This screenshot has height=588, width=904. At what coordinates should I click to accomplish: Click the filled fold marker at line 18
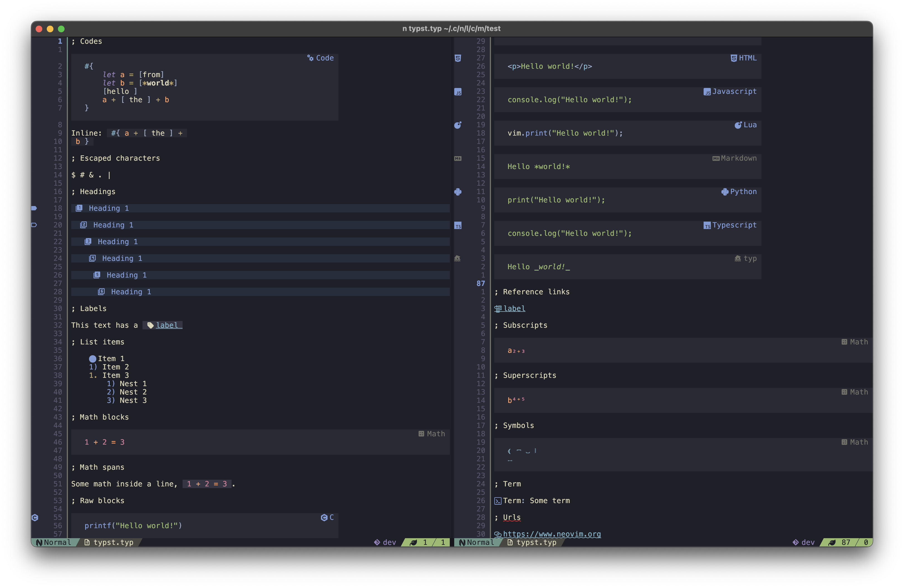34,208
